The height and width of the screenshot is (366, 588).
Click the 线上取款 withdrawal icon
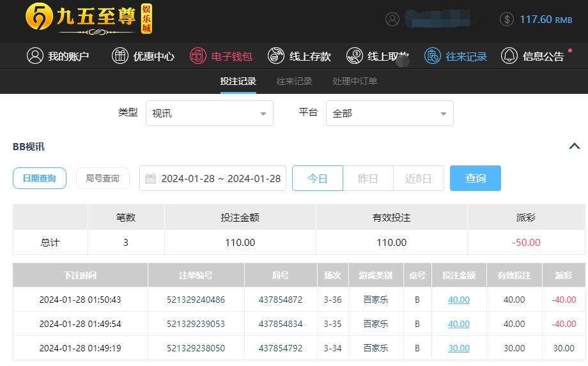[x=354, y=56]
